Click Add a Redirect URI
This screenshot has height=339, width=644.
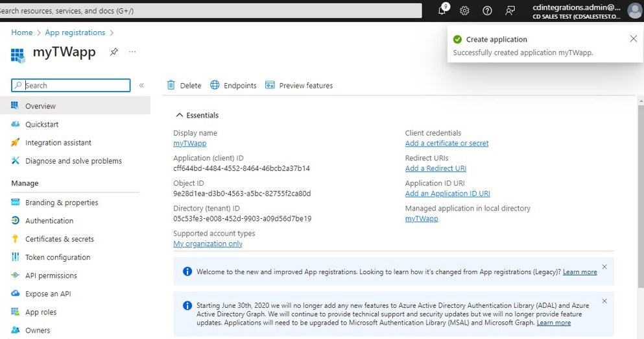pyautogui.click(x=436, y=169)
